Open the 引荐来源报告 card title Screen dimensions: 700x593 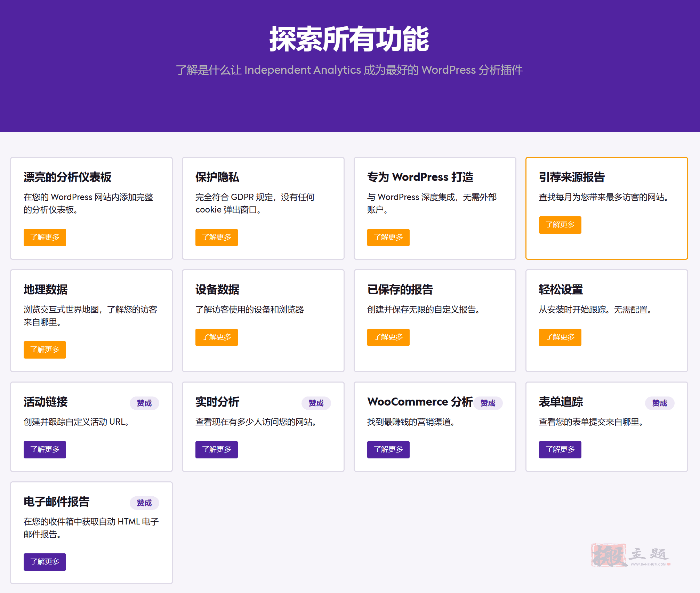click(x=572, y=177)
